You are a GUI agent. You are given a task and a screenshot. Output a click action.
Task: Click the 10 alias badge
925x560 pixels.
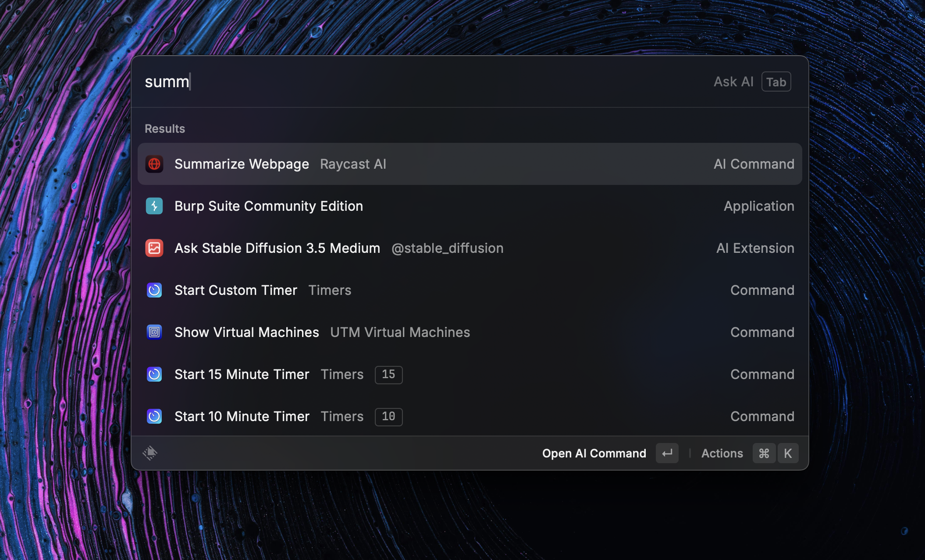[x=388, y=417]
